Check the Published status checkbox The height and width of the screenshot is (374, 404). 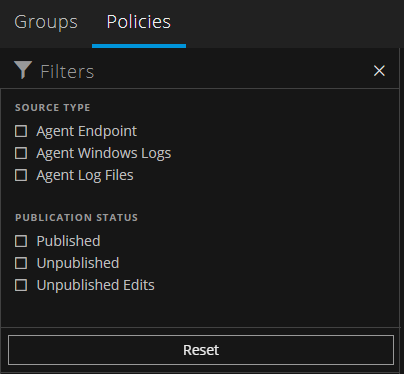(x=21, y=241)
